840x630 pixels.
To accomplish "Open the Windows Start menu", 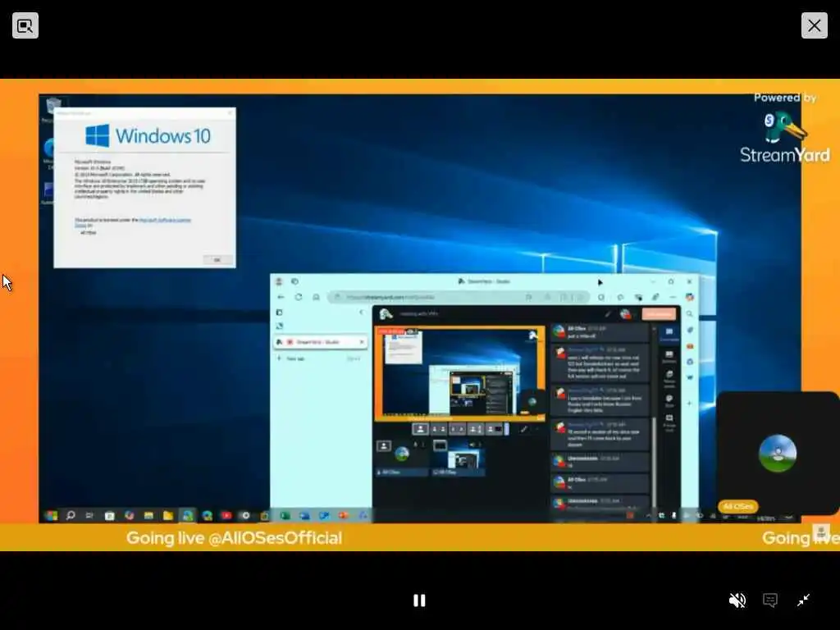I will point(52,515).
